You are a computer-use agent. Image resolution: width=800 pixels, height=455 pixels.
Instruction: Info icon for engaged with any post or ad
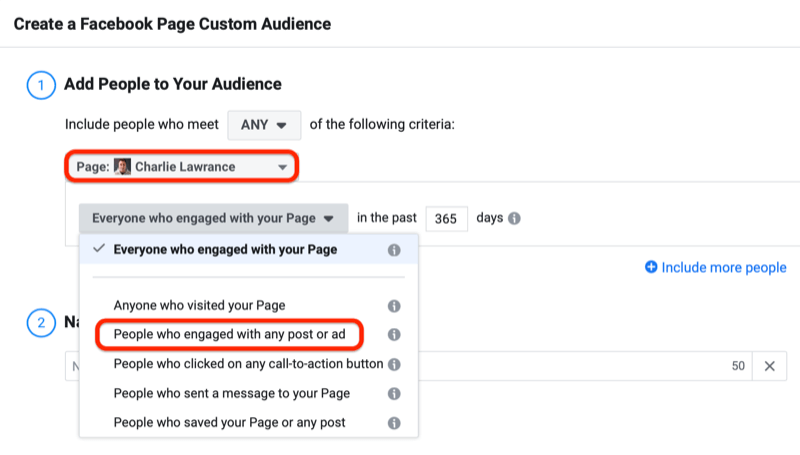coord(394,335)
